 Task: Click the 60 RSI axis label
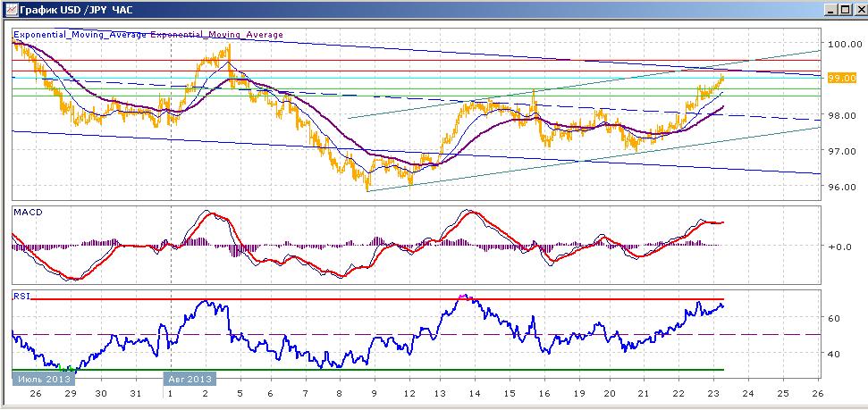834,318
